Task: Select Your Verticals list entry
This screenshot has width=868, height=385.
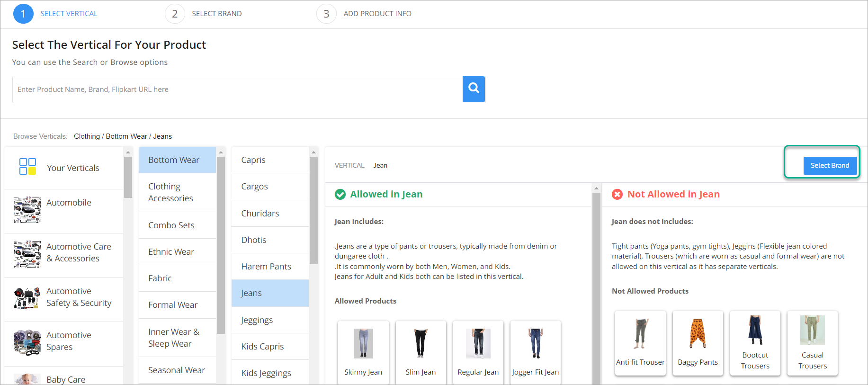Action: tap(64, 168)
